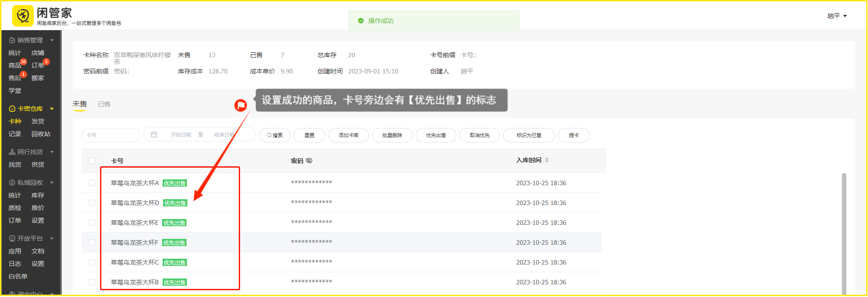This screenshot has height=297, width=868.
Task: Collapse the 销售管理 sidebar section arrow
Action: coord(52,40)
